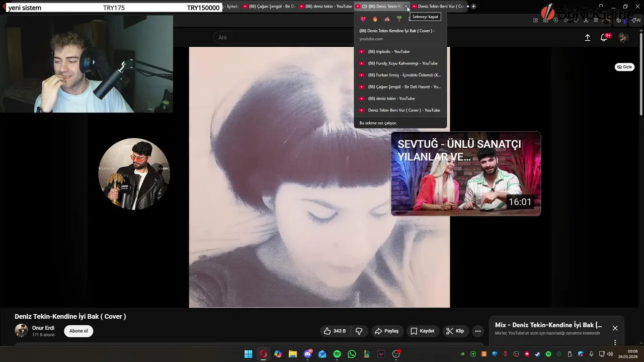The width and height of the screenshot is (644, 362).
Task: Select Çağan Şengül - Bir Deli Hasret entry
Action: (x=400, y=86)
